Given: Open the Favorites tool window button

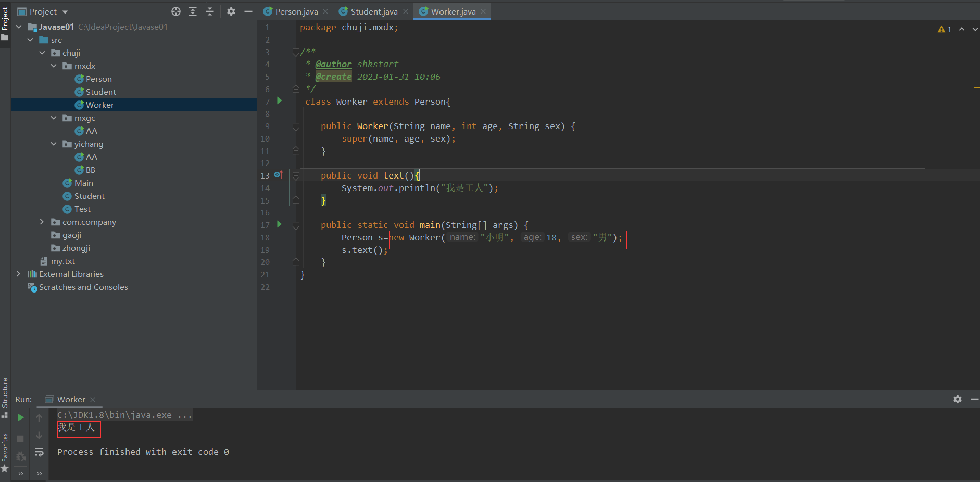Looking at the screenshot, I should click(x=5, y=452).
